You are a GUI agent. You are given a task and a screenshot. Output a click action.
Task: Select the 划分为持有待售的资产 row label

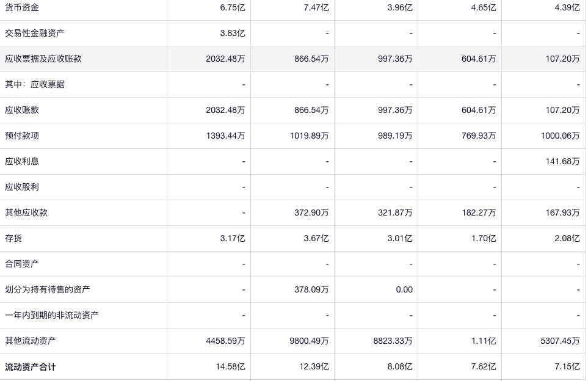coord(48,289)
